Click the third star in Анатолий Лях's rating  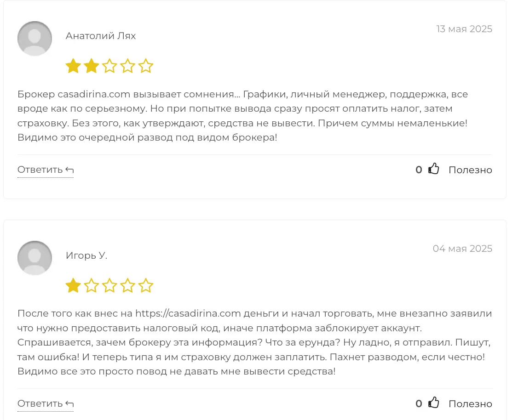(x=109, y=66)
